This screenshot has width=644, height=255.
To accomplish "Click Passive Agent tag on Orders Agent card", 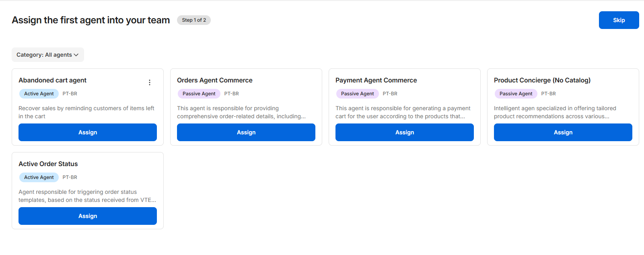I will tap(199, 94).
